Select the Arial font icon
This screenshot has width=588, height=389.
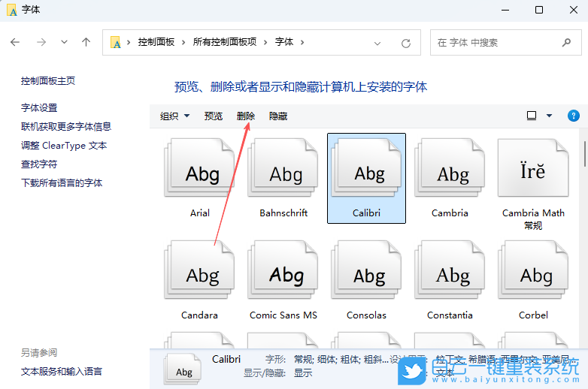199,167
